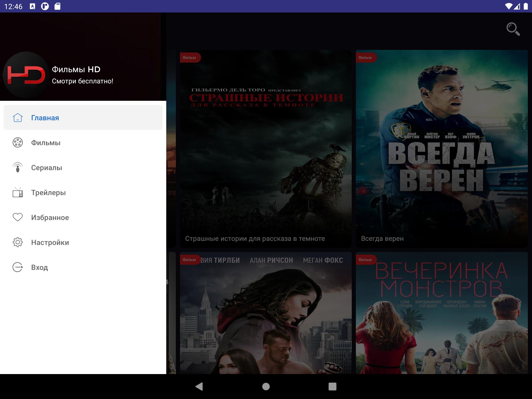Screen dimensions: 532x399
Task: Open Фильмы from the drawer menu
Action: click(x=83, y=143)
